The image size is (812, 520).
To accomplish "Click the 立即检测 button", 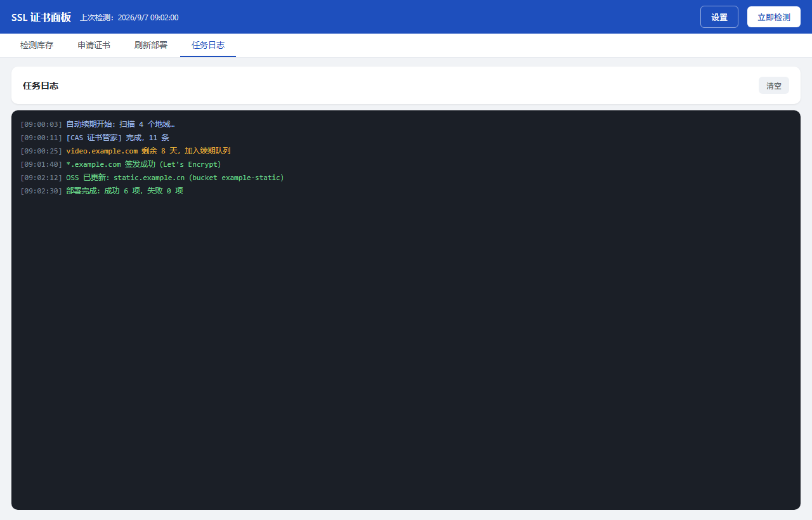I will [773, 17].
